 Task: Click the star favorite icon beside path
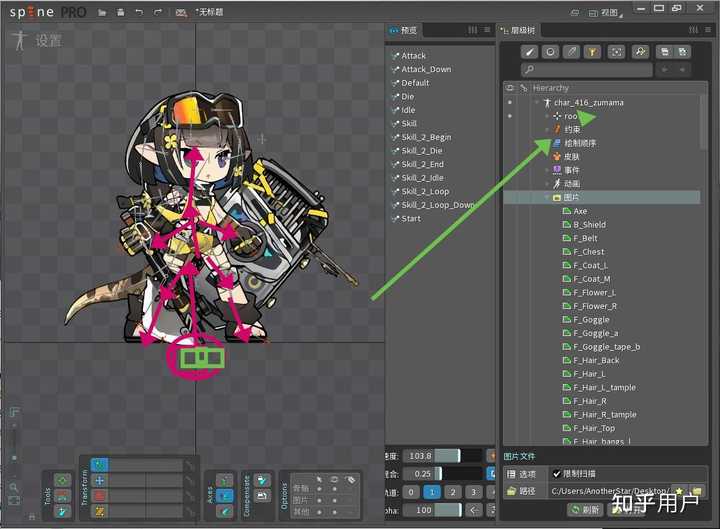pos(679,491)
